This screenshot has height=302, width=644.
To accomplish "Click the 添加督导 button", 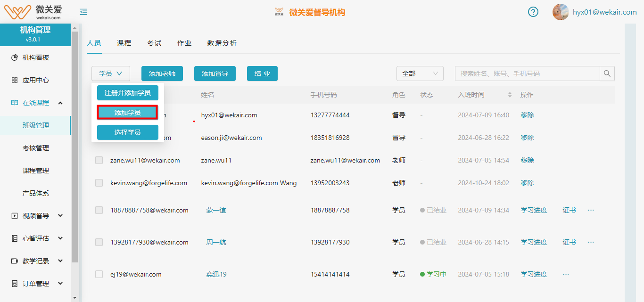I will click(215, 73).
